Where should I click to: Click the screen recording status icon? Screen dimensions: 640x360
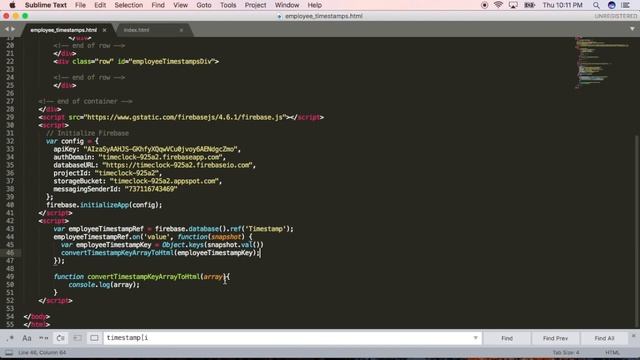484,5
